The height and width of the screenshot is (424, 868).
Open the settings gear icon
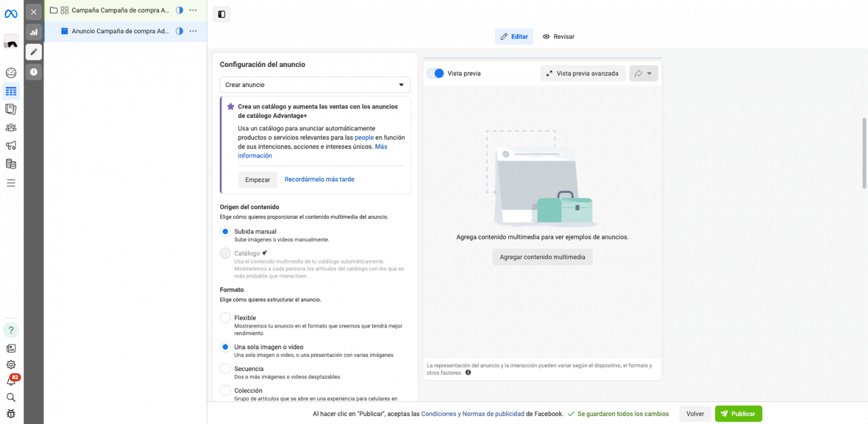11,365
